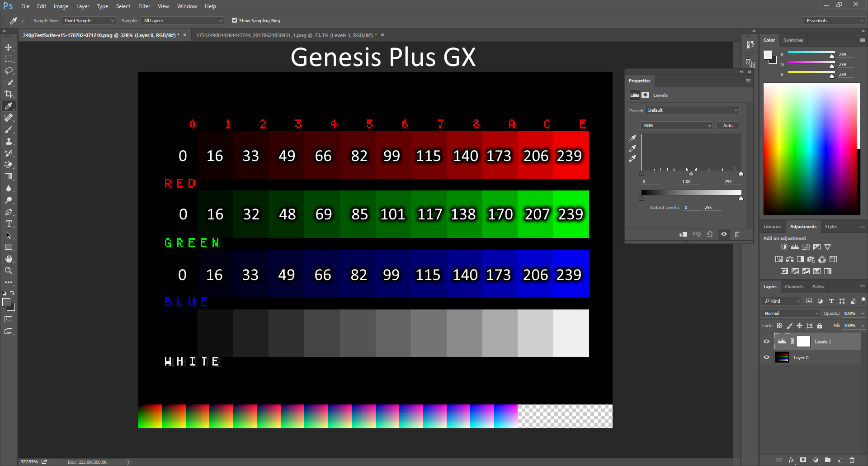Add a Curves adjustment layer
Viewport: 868px width, 466px height.
click(x=806, y=247)
